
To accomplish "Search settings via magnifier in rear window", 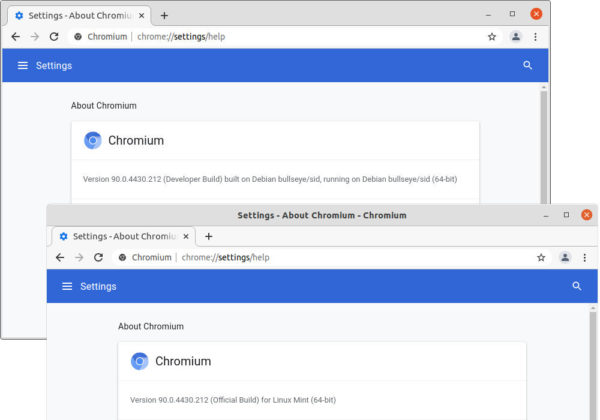I will click(x=528, y=65).
